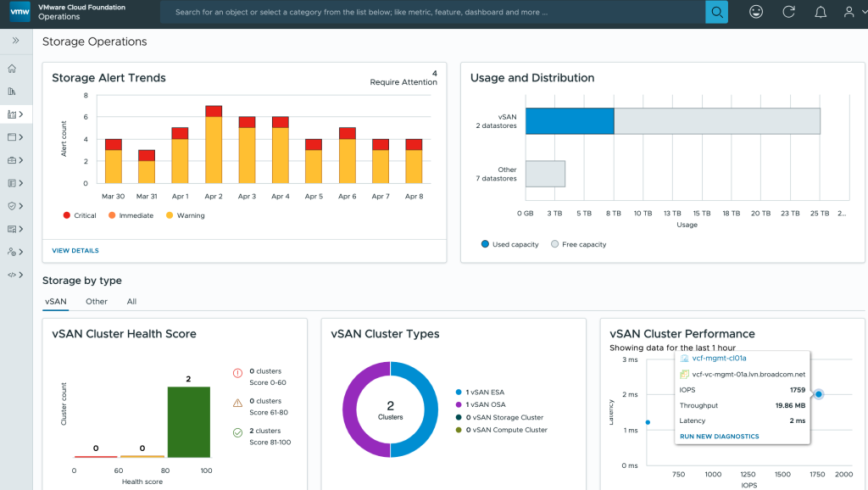Refresh the page using the top bar icon

788,13
